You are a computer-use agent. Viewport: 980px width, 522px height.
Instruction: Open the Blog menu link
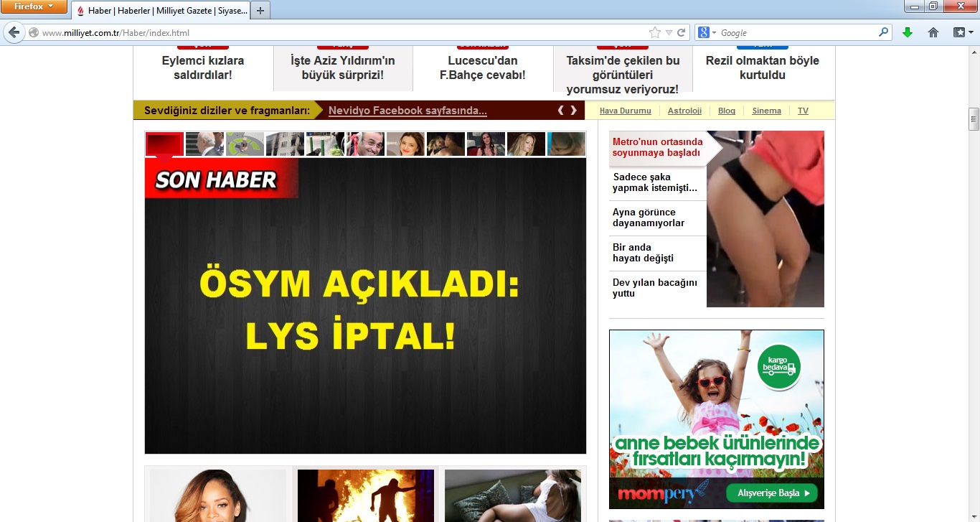coord(727,111)
